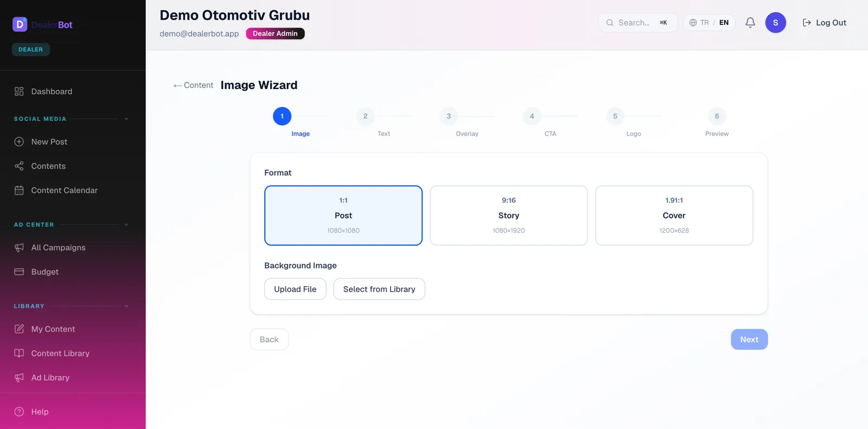Viewport: 868px width, 429px height.
Task: Go to step 3 Overlay
Action: (449, 116)
